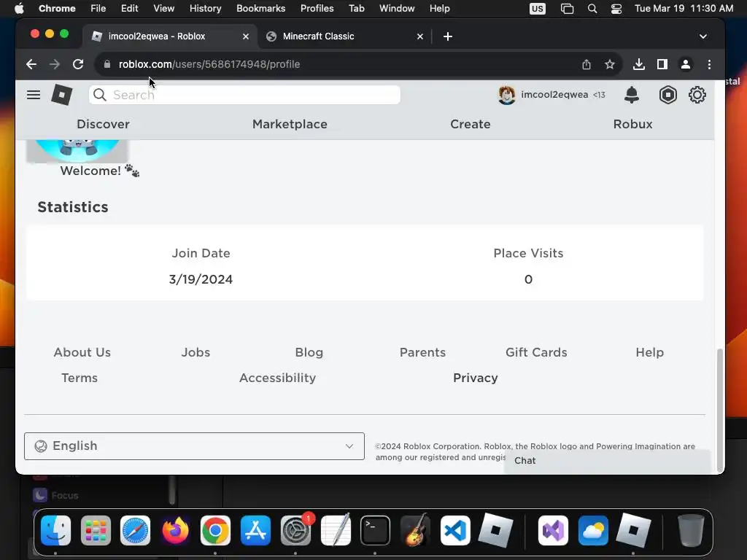
Task: Open Chrome three-dot menu
Action: [709, 64]
